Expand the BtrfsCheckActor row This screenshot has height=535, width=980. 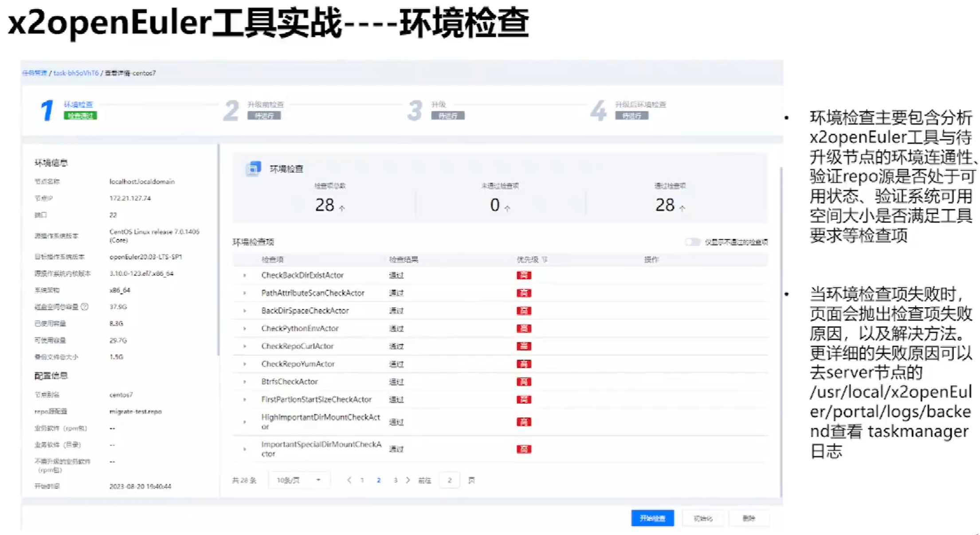click(244, 382)
